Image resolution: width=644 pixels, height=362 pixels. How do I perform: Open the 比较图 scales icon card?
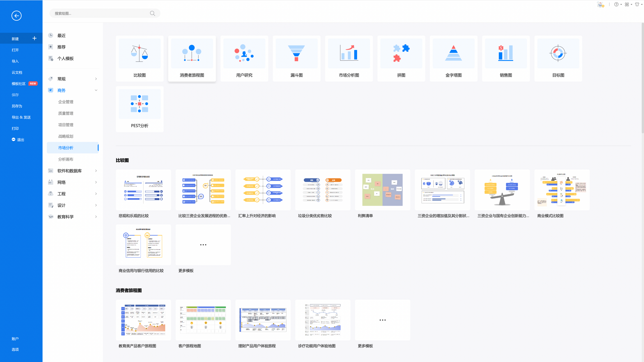click(x=139, y=58)
